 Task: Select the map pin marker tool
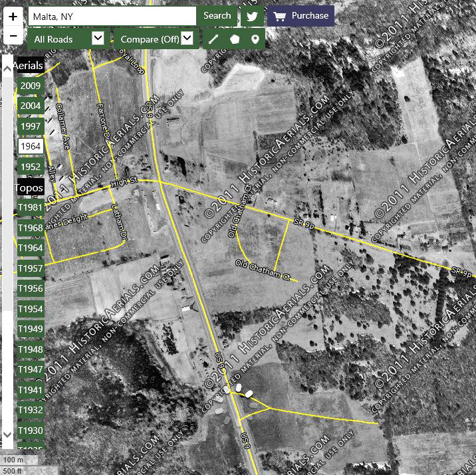pos(255,39)
